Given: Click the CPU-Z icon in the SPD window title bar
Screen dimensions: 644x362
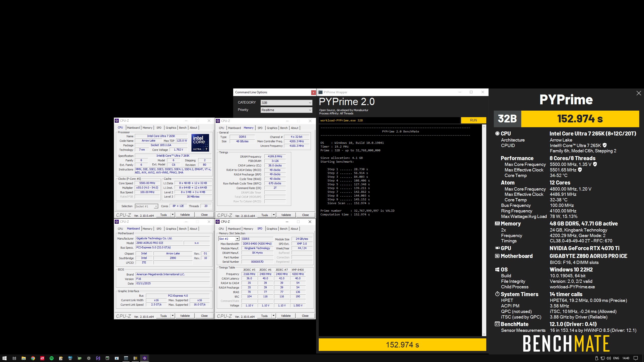Looking at the screenshot, I should coord(218,222).
